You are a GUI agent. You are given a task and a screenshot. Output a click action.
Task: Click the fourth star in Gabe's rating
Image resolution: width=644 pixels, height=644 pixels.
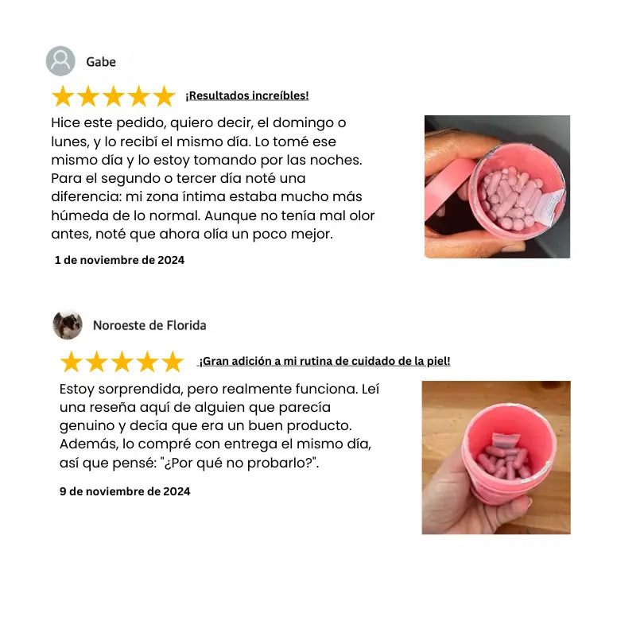139,96
